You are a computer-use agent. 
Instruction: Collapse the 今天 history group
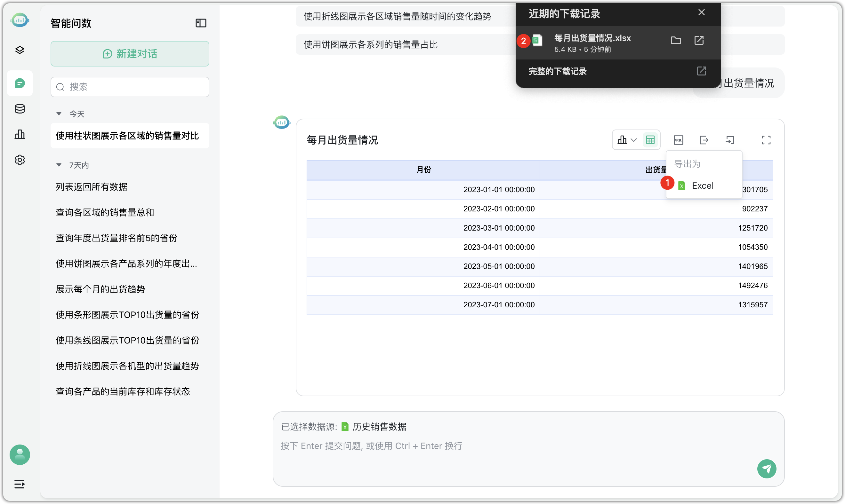[x=60, y=114]
